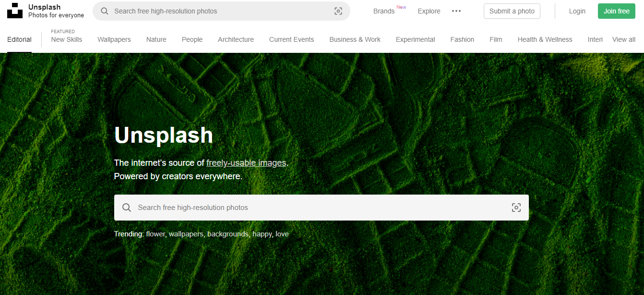
Task: Click the magnifier icon in top search bar
Action: click(104, 11)
